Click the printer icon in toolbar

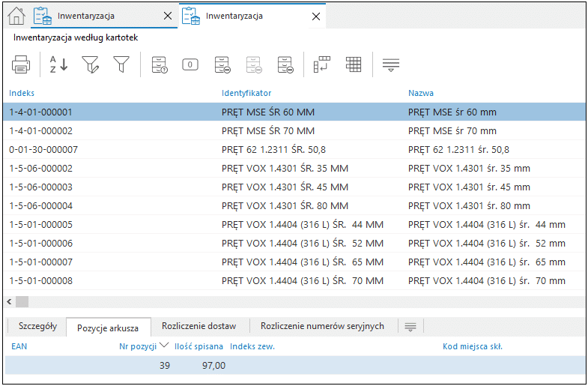20,65
